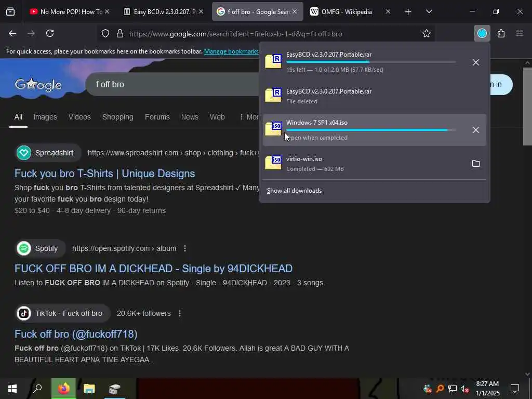Click the address bar URL

click(x=236, y=34)
